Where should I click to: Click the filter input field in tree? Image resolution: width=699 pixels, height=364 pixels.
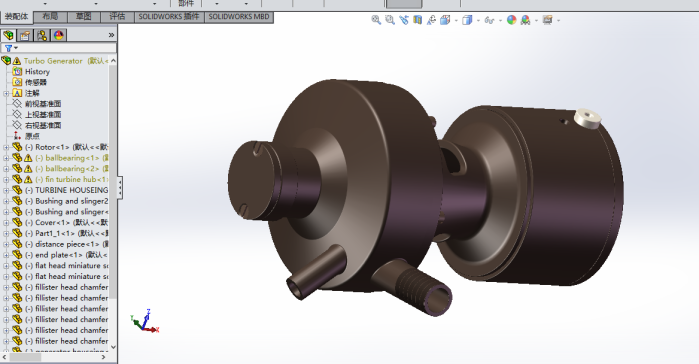pyautogui.click(x=59, y=48)
